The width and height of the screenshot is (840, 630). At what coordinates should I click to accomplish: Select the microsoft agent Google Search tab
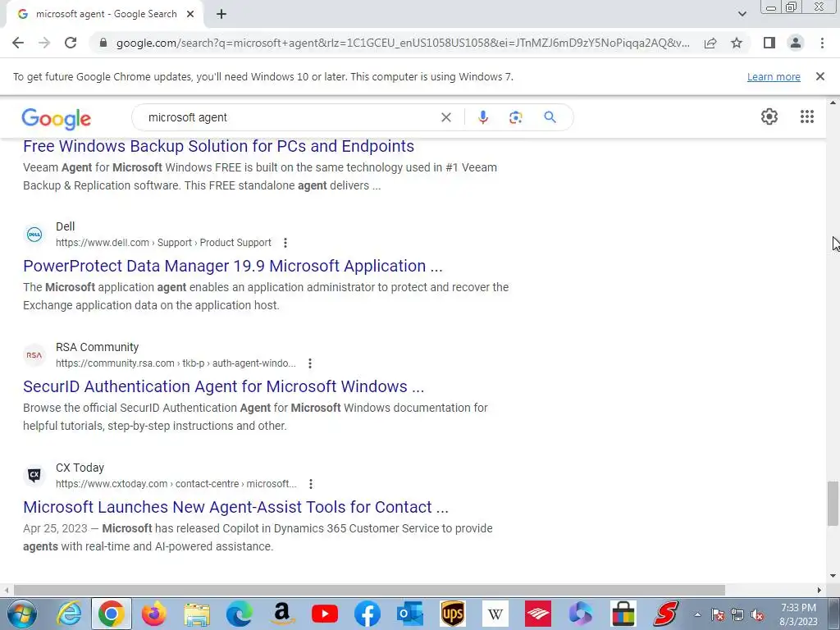[106, 14]
